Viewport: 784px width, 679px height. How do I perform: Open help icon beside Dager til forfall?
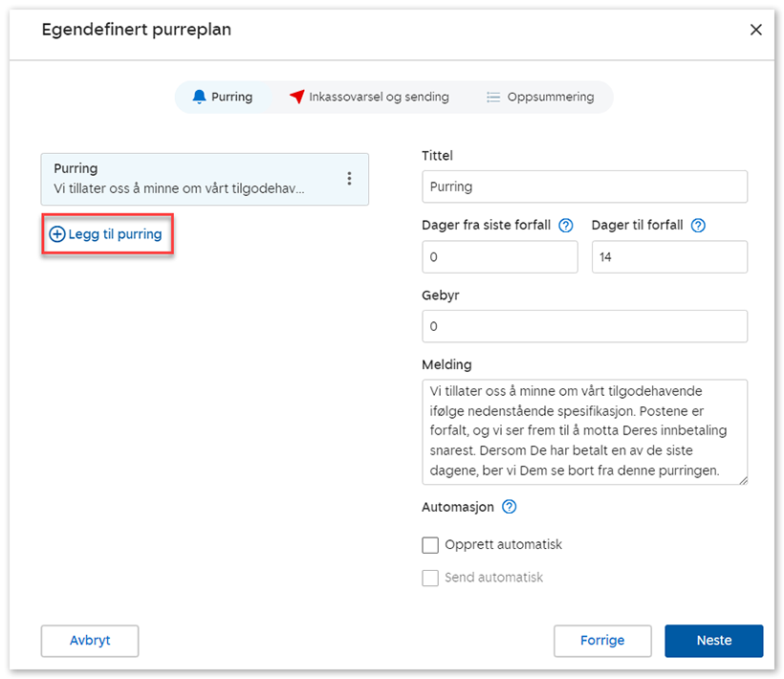click(698, 226)
